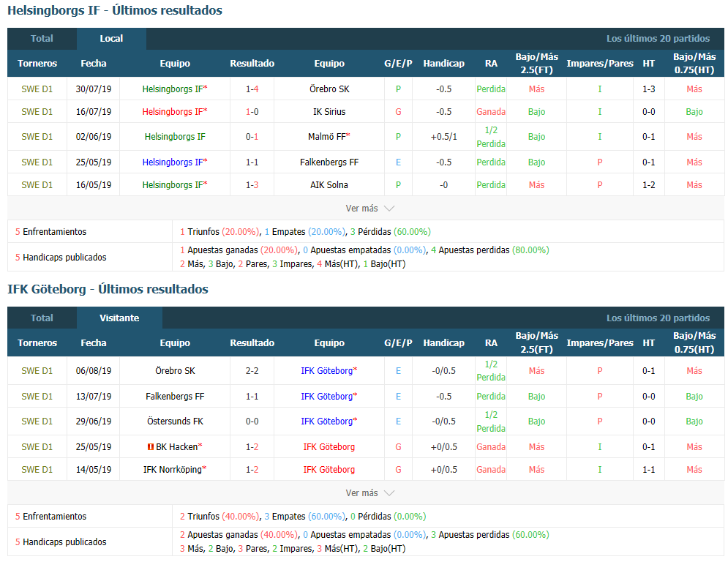Click the Fecha column header in Helsingborgs table
This screenshot has height=562, width=728.
pos(94,64)
